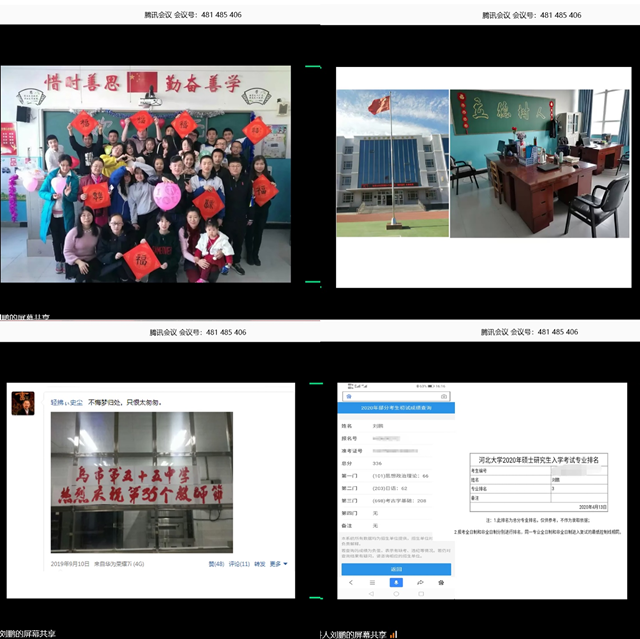Click meeting title above the Weibo post

(x=198, y=332)
